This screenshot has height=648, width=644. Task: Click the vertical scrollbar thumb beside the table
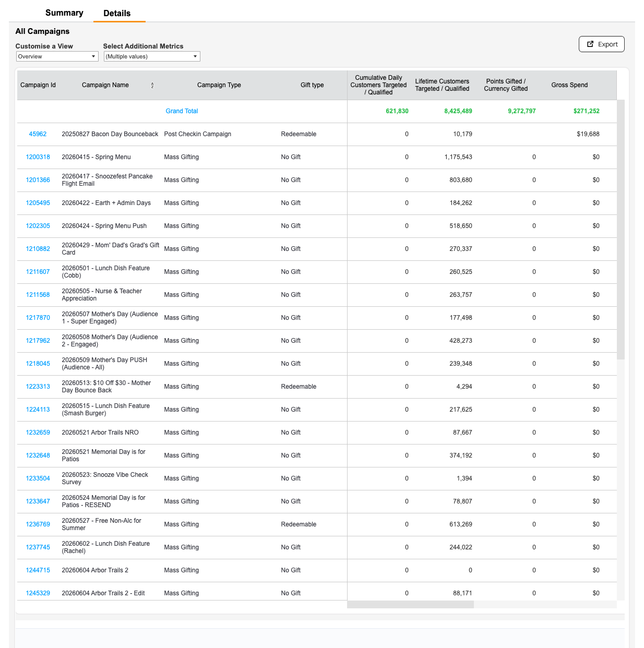(x=621, y=230)
